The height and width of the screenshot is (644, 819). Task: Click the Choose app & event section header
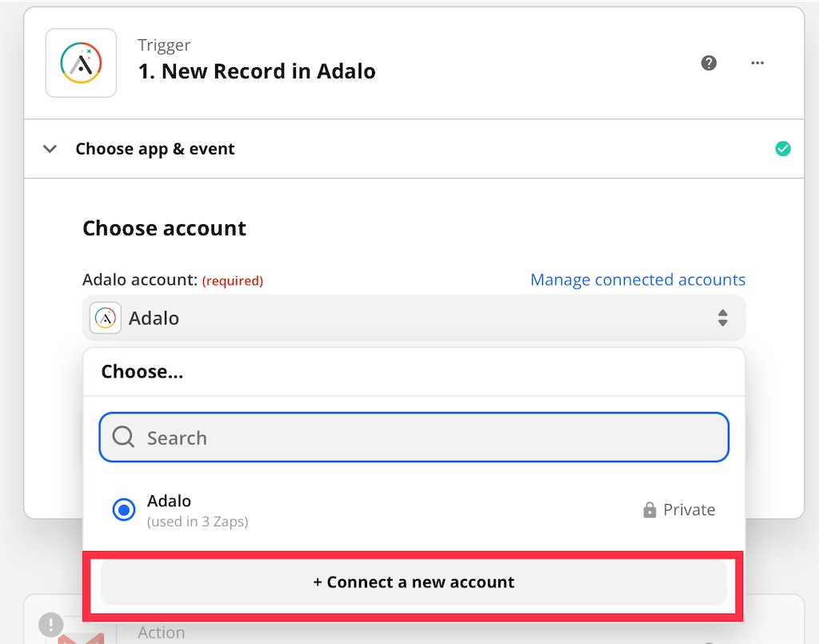(155, 149)
